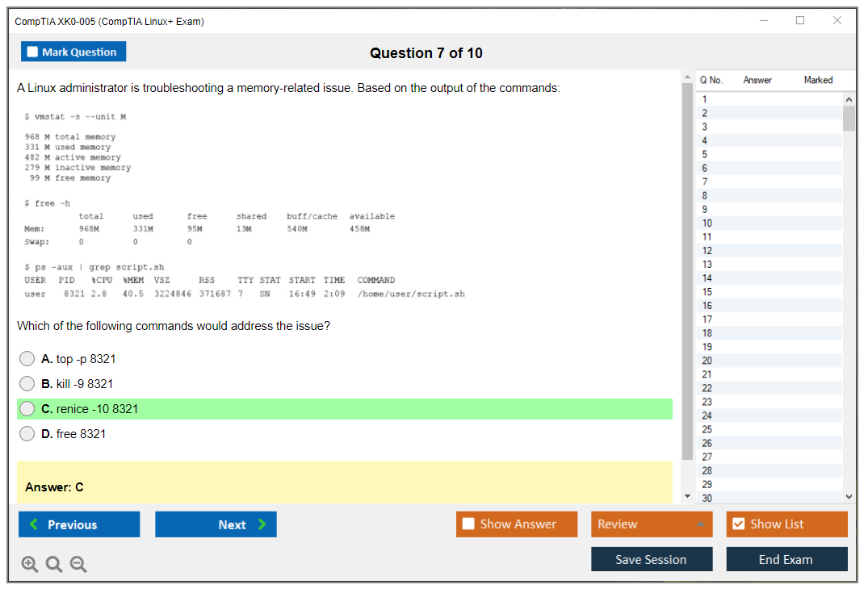868x593 pixels.
Task: Maximize the exam window
Action: [x=800, y=21]
